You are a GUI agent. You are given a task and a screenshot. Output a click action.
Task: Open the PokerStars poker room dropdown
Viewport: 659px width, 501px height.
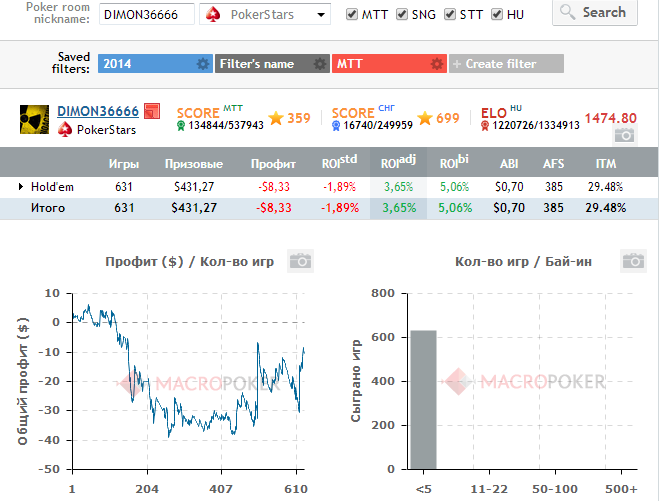(x=265, y=14)
